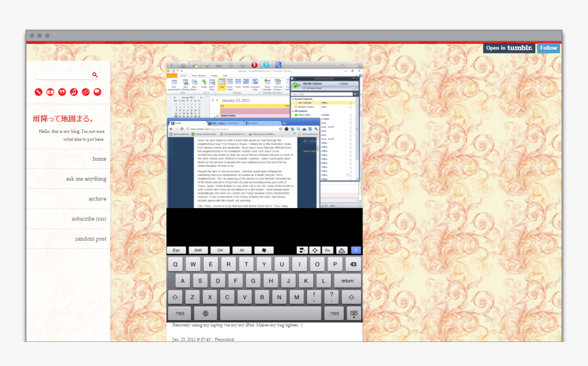Tap the exclamation mark comma key

(314, 298)
